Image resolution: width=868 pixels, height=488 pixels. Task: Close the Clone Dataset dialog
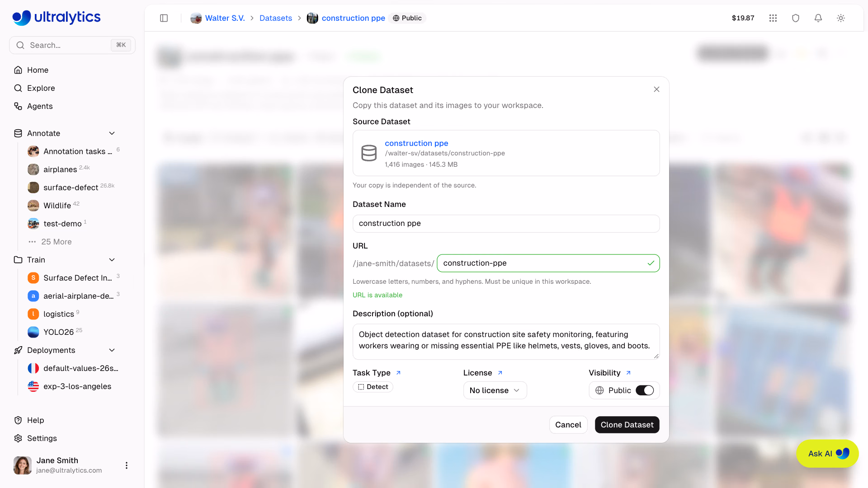656,89
